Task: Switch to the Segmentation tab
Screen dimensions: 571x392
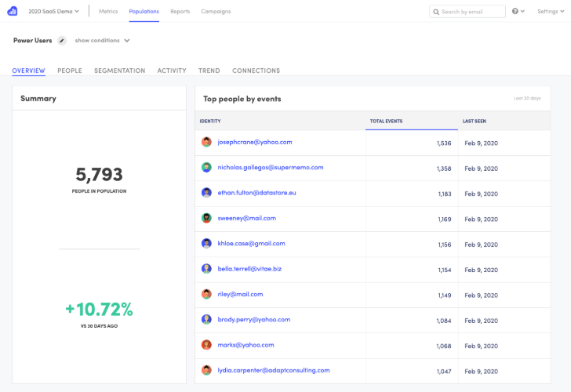Action: click(x=119, y=71)
